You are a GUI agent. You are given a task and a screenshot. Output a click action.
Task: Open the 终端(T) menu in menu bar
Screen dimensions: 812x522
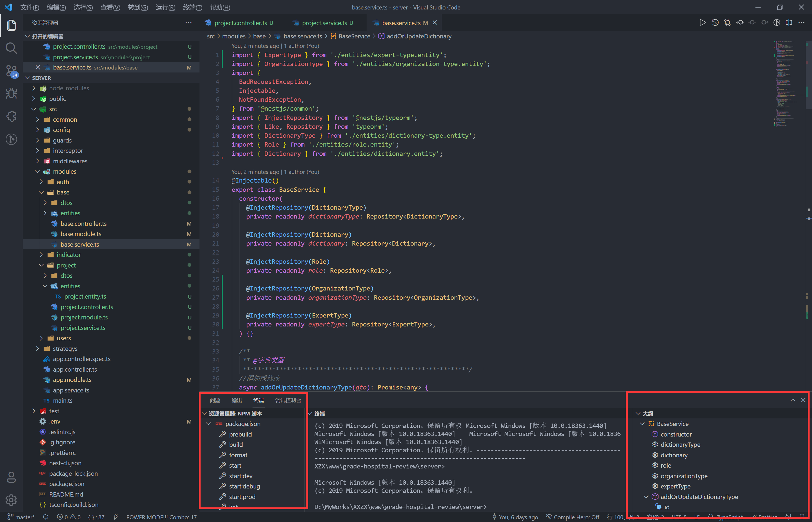(x=192, y=8)
